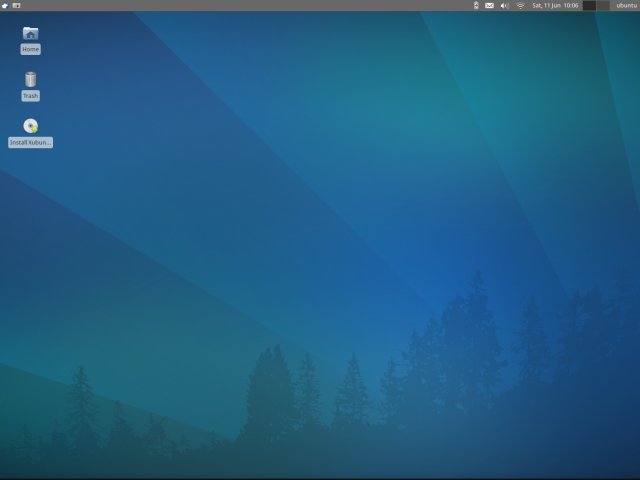
Task: Switch to the second lighter workspace
Action: [603, 5]
